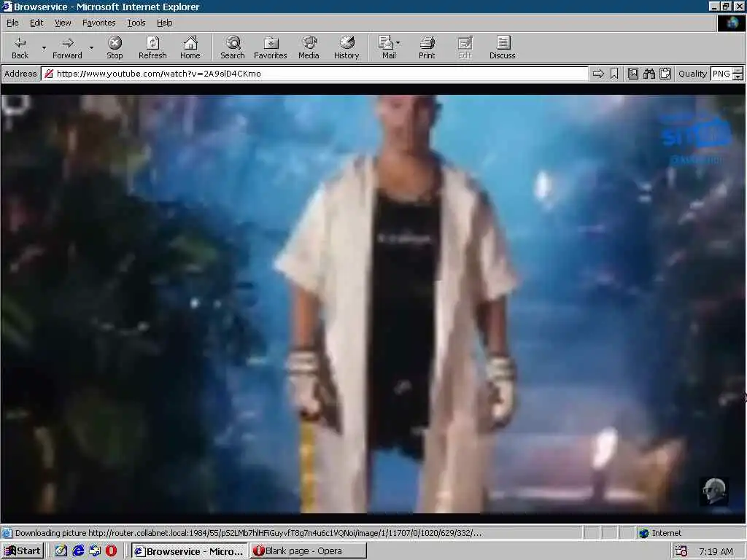Click the Forward toolbar button
This screenshot has width=747, height=560.
(x=67, y=47)
